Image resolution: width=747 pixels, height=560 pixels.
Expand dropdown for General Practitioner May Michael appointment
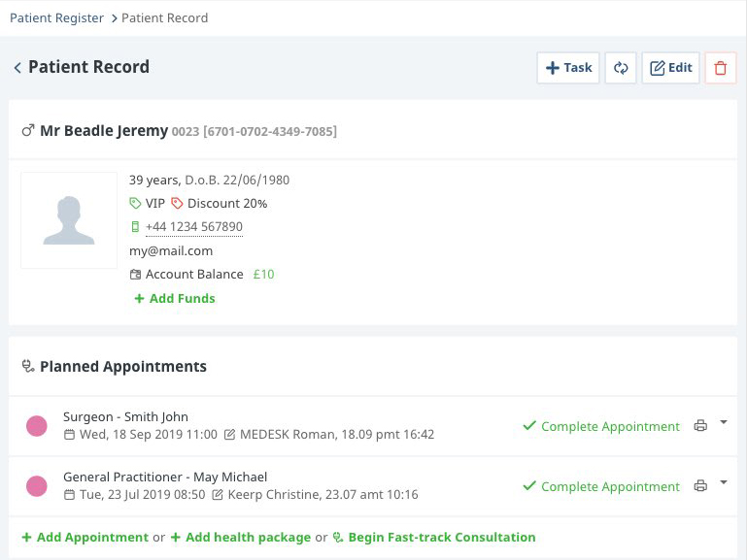[724, 483]
